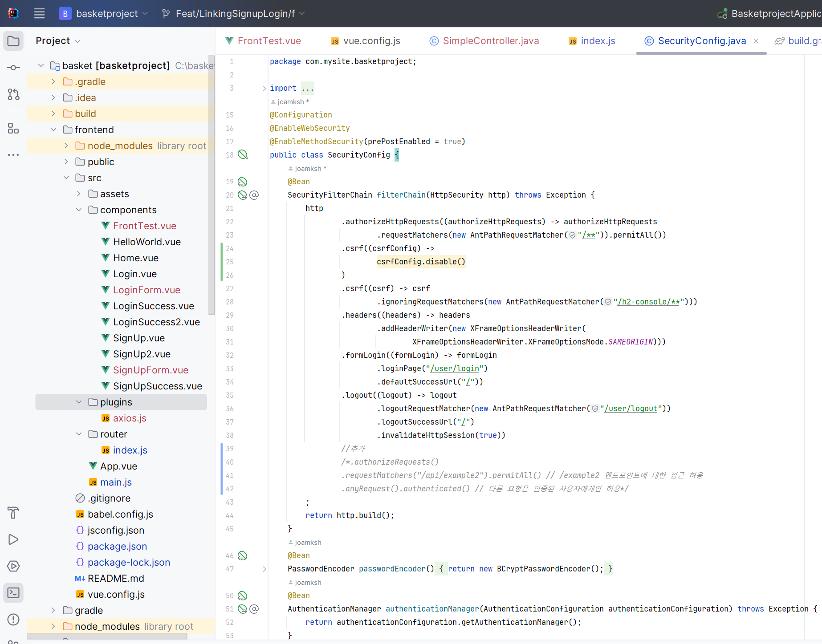Switch to the build.gradle tab
The height and width of the screenshot is (644, 822).
pos(798,41)
